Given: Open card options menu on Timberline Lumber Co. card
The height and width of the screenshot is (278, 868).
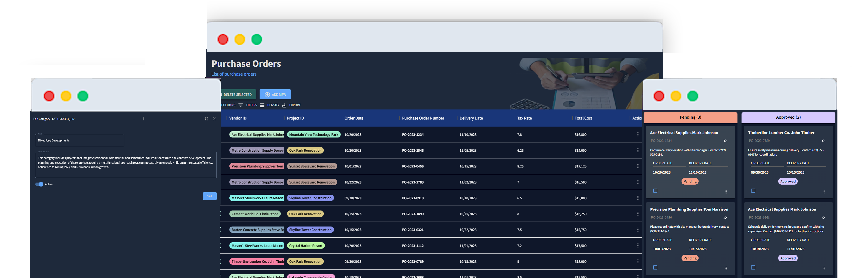Looking at the screenshot, I should pos(824,191).
